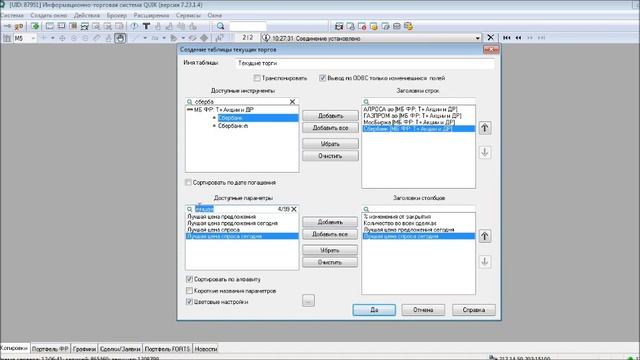
Task: Open the Брокер menu
Action: click(x=117, y=15)
